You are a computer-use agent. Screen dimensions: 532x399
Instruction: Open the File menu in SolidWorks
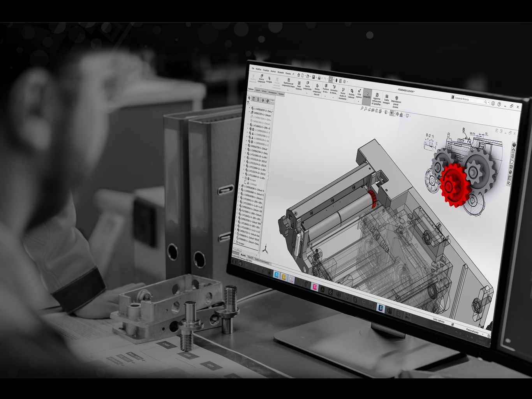253,68
